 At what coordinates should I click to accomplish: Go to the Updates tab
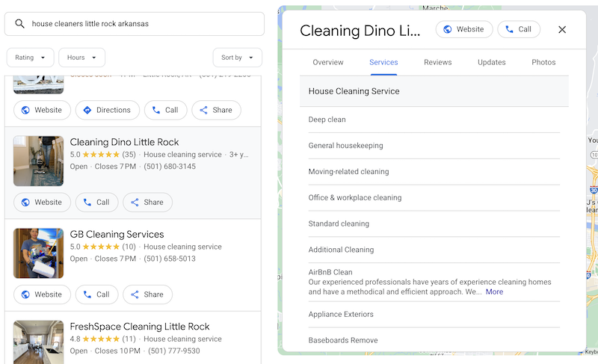click(x=492, y=63)
